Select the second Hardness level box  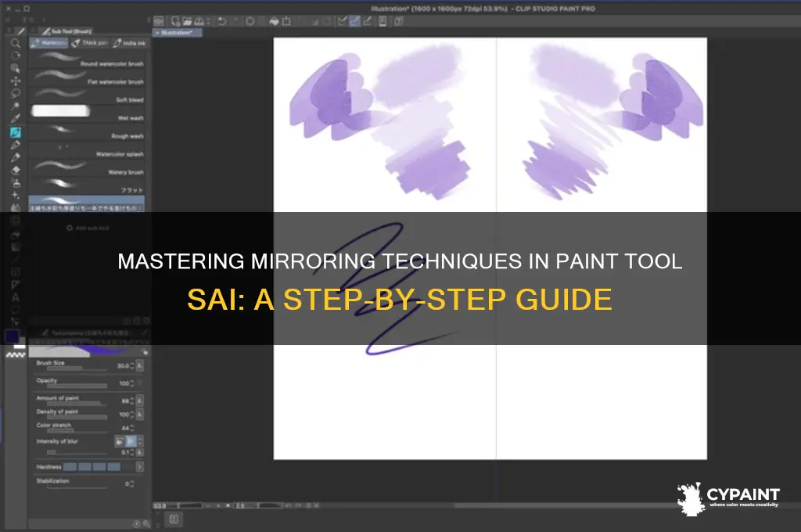84,466
